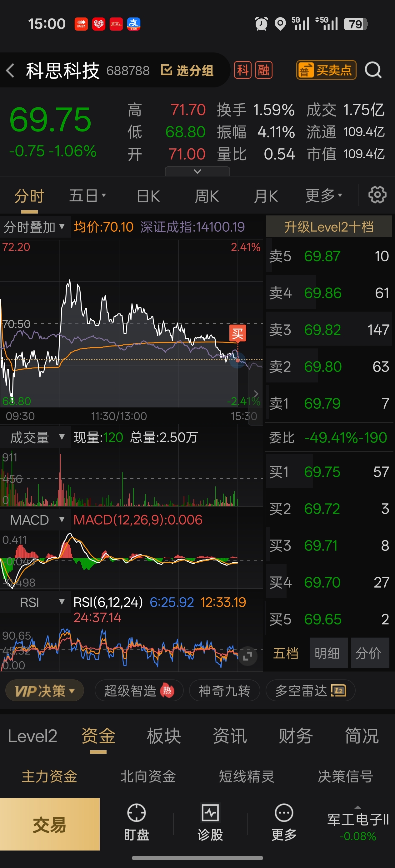Tap the 科 badge icon
Viewport: 395px width, 868px height.
[x=243, y=70]
